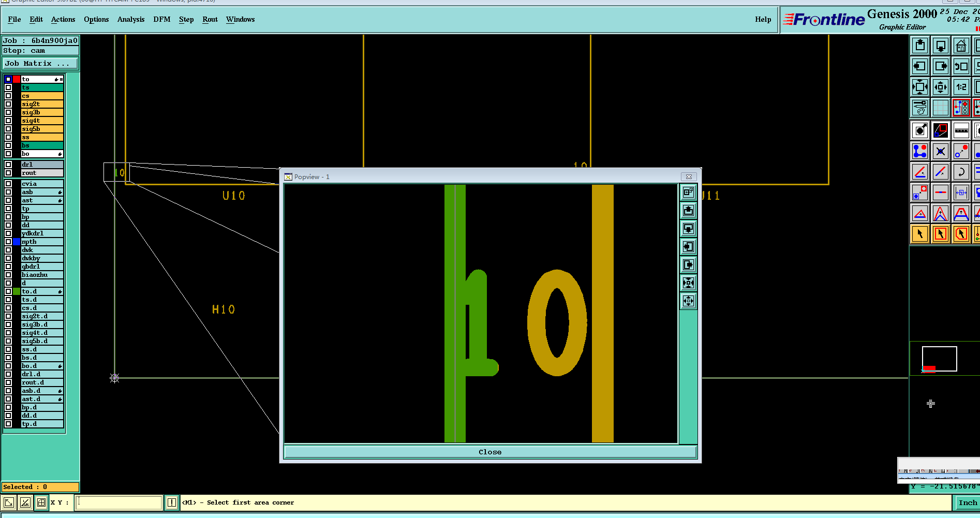Click the Inch units button
The image size is (980, 518).
click(x=968, y=502)
